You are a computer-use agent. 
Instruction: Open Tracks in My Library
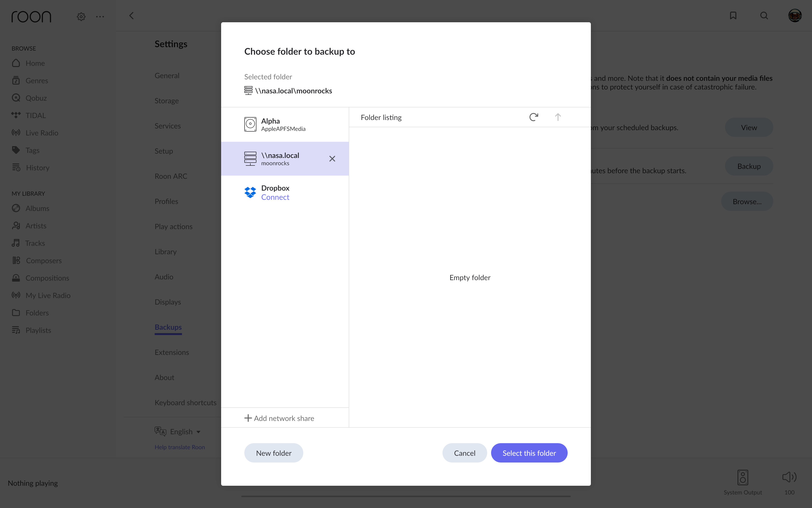point(28,243)
